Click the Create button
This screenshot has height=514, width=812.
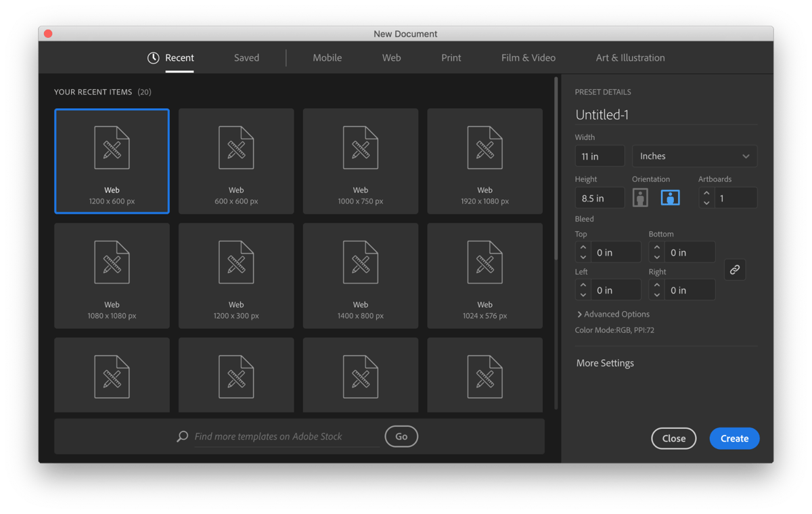tap(734, 438)
